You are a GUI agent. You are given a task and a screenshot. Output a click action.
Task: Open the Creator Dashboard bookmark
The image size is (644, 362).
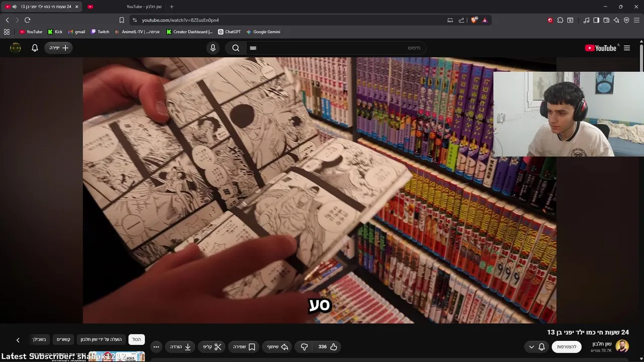tap(190, 32)
